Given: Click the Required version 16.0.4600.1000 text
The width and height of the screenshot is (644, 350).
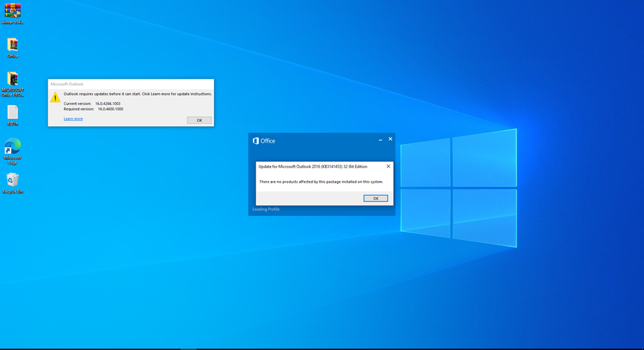Looking at the screenshot, I should 93,109.
